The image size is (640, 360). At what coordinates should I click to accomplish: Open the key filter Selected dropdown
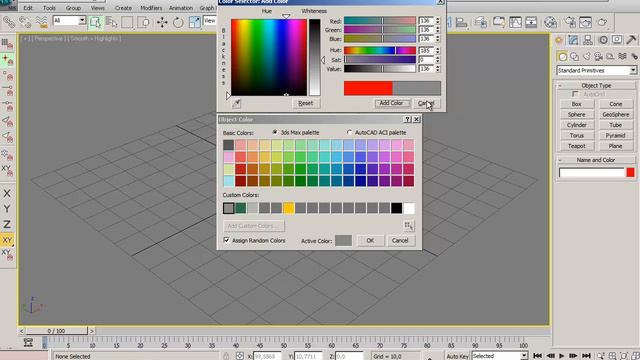[499, 356]
